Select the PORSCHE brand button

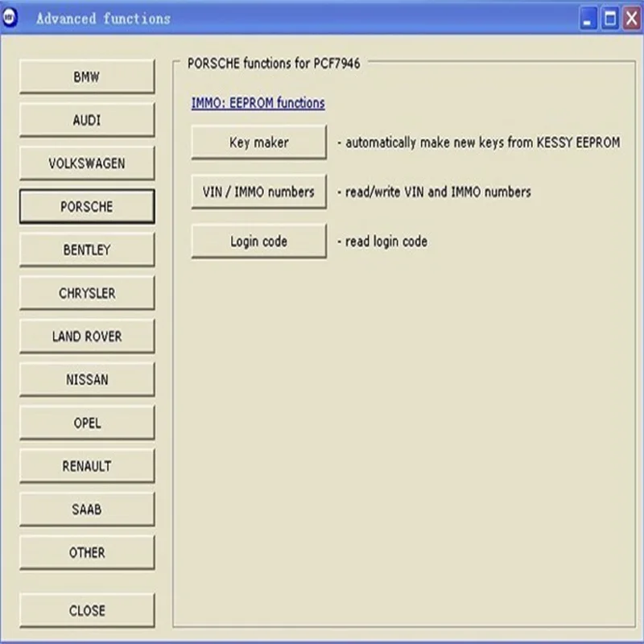click(87, 207)
